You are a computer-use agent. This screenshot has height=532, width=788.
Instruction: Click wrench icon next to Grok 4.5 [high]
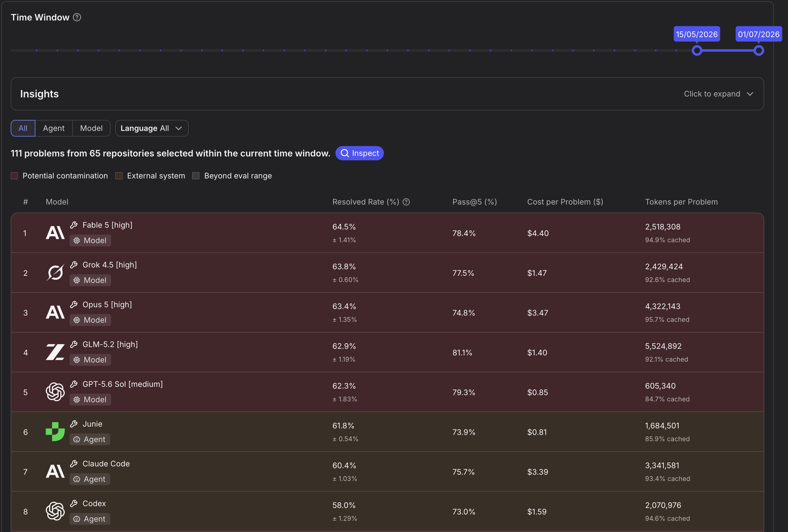(x=74, y=265)
